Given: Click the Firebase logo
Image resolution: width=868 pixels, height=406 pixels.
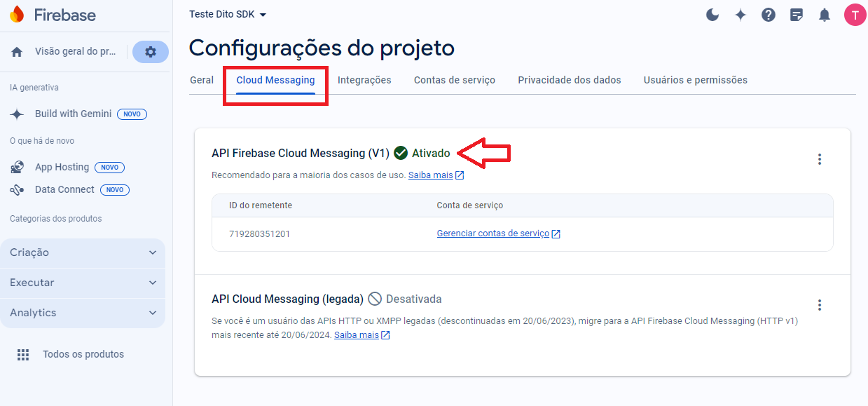Looking at the screenshot, I should coord(53,15).
